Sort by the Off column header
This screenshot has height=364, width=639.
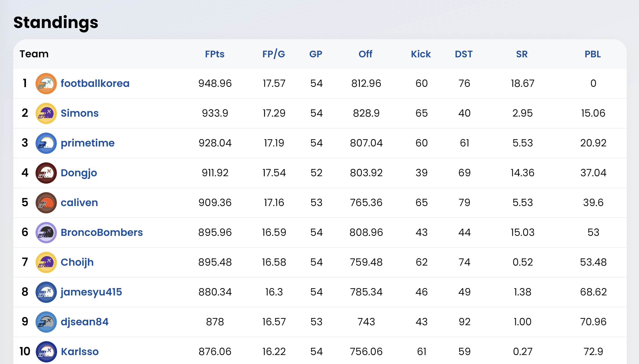pos(365,54)
